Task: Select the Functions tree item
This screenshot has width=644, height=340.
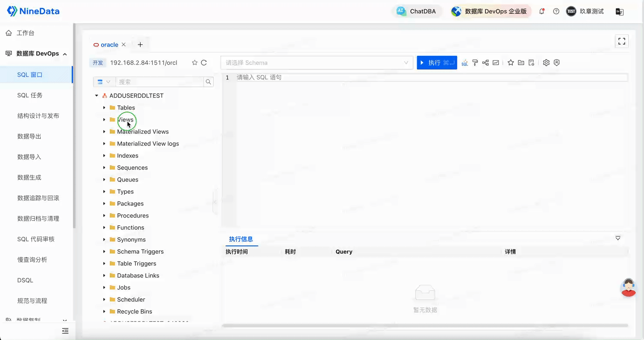Action: 130,228
